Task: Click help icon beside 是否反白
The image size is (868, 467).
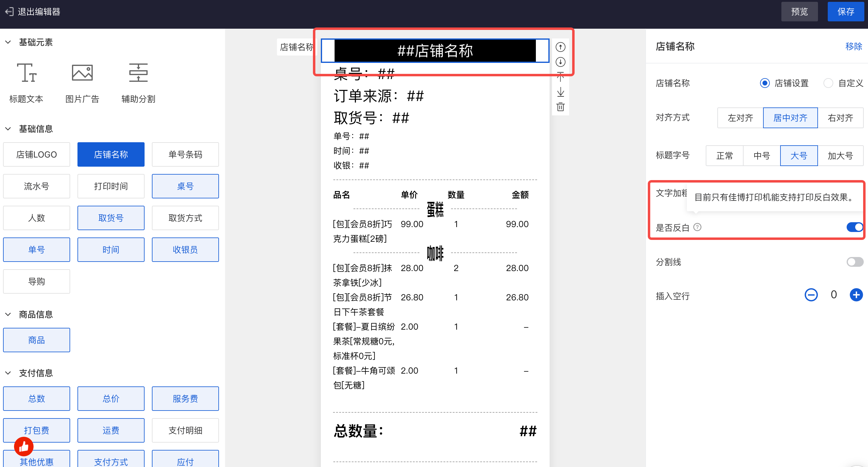Action: 697,227
